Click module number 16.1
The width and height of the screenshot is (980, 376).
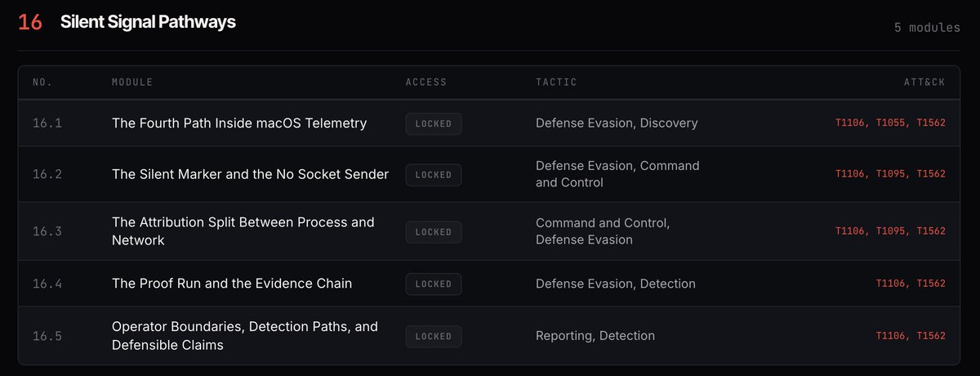coord(47,123)
